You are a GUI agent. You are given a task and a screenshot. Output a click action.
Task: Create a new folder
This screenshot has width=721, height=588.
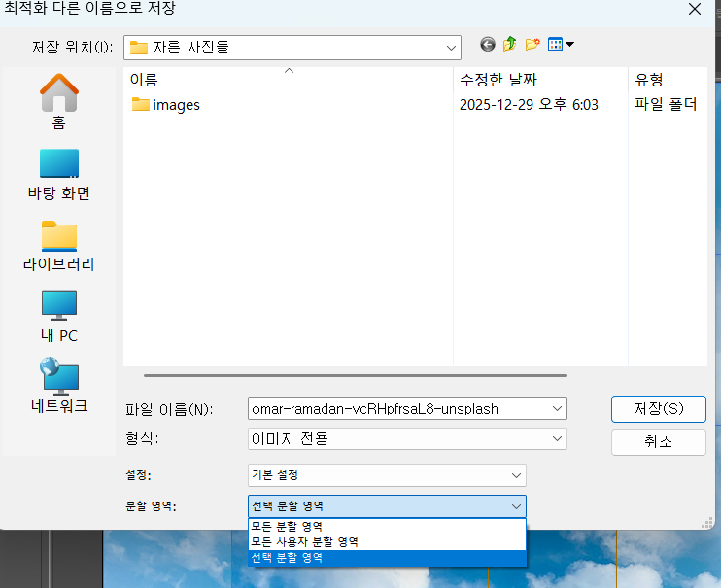coord(532,44)
